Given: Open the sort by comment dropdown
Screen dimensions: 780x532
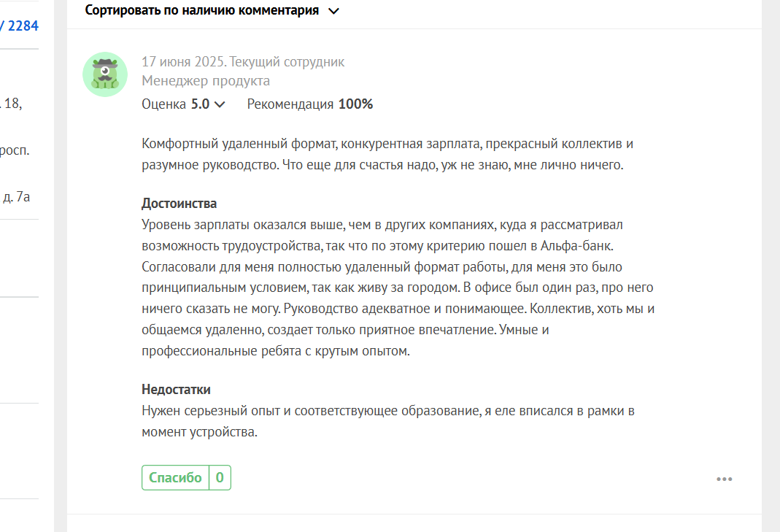Looking at the screenshot, I should pos(212,10).
